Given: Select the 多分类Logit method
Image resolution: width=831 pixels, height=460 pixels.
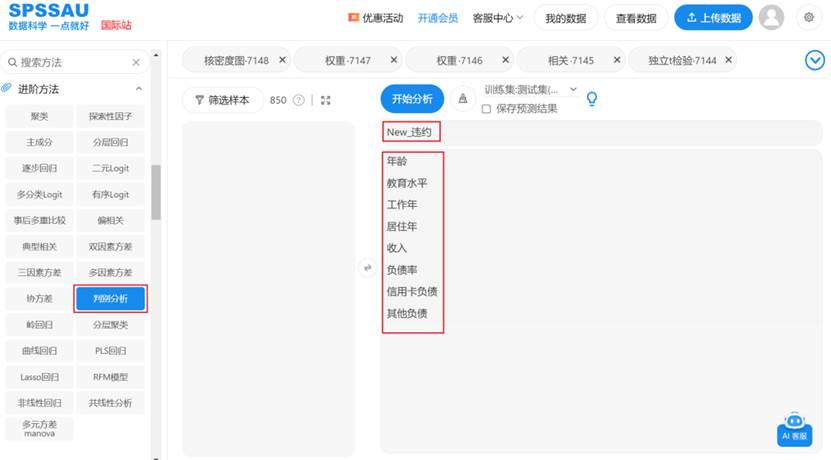Looking at the screenshot, I should click(x=40, y=194).
